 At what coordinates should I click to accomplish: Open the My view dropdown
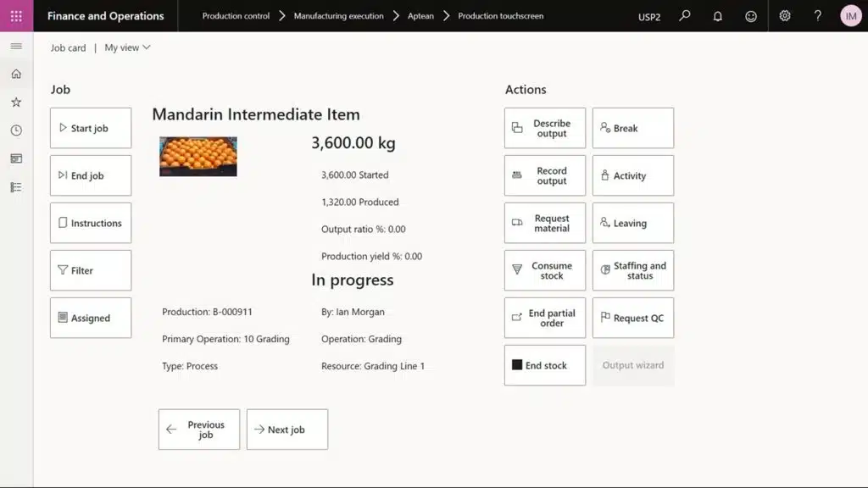pyautogui.click(x=126, y=47)
